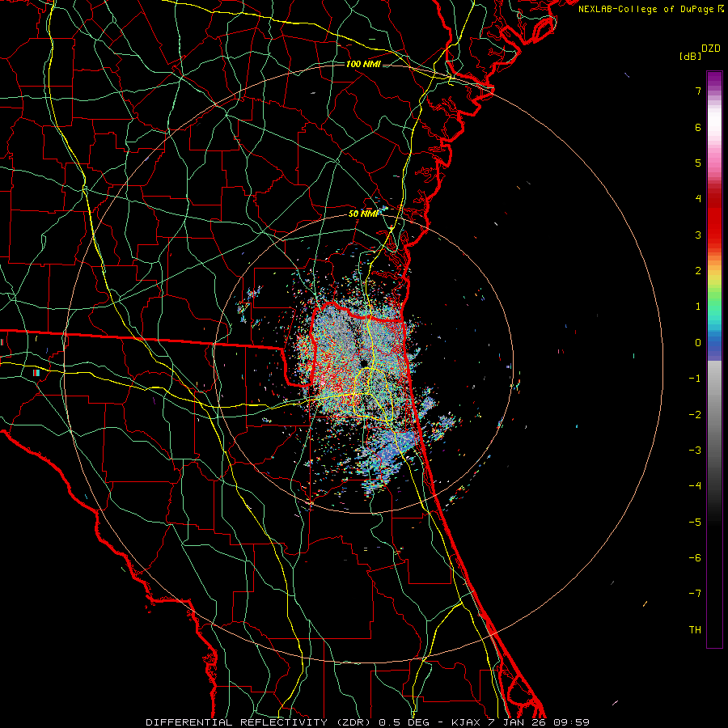The width and height of the screenshot is (728, 728).
Task: Click the 5 value on the color scale
Action: point(698,163)
